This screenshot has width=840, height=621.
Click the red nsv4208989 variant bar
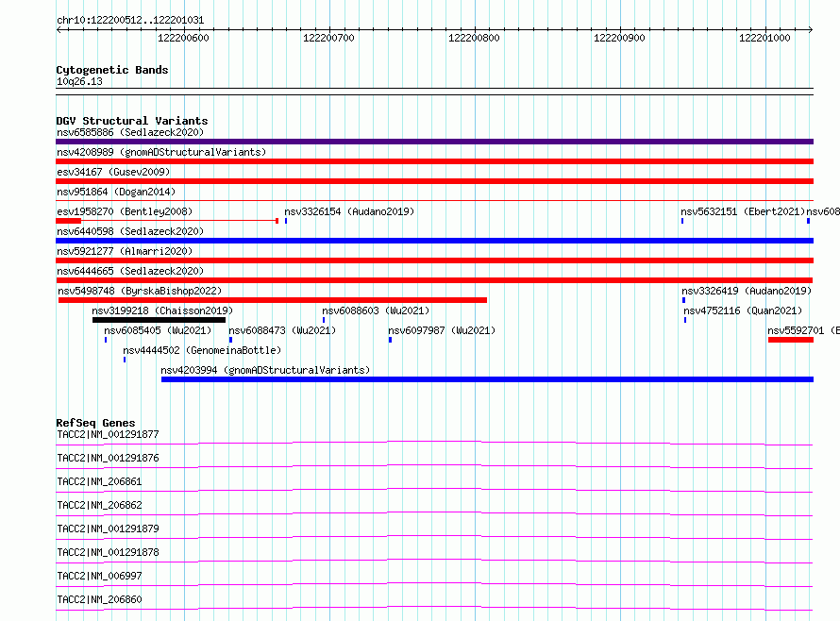(434, 161)
